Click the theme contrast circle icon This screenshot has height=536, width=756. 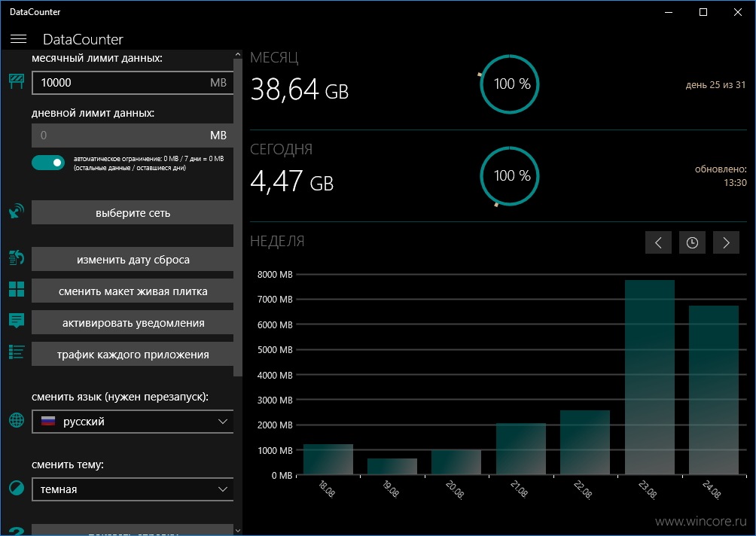pyautogui.click(x=17, y=489)
